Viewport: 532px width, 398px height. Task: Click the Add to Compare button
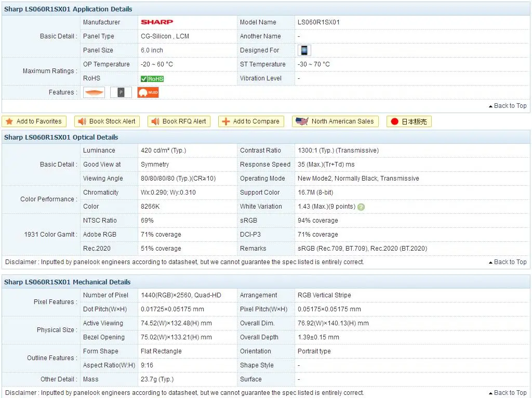pos(251,121)
